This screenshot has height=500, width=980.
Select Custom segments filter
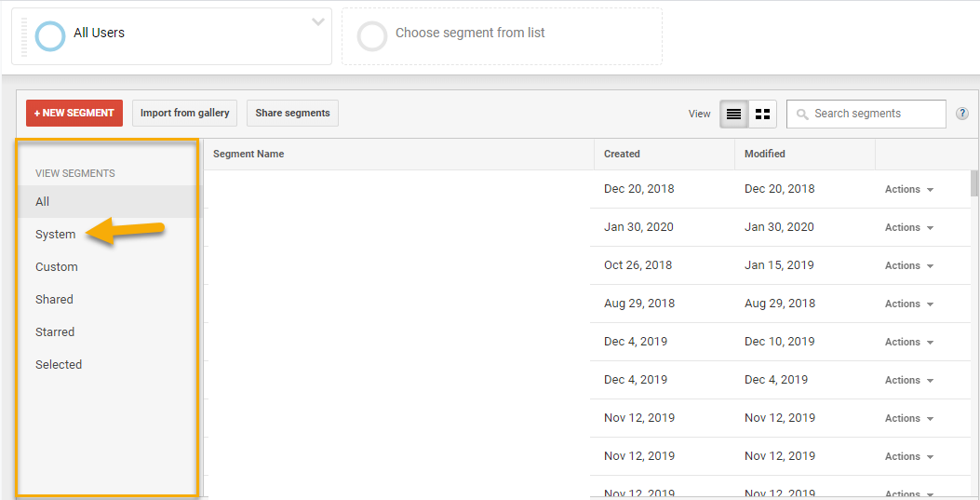tap(57, 267)
